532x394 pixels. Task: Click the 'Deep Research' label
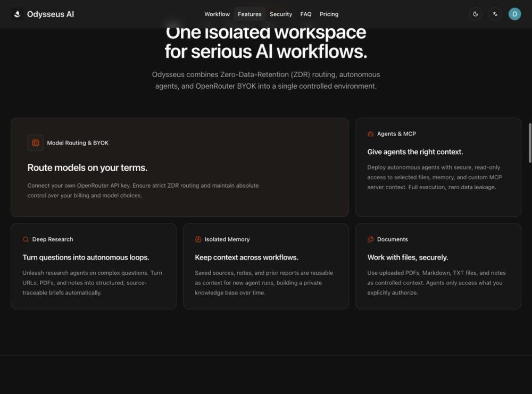click(x=53, y=239)
